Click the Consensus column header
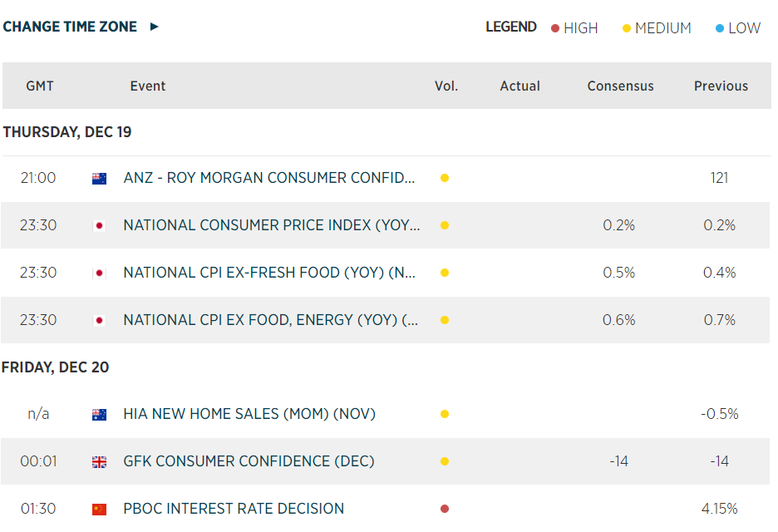Image resolution: width=778 pixels, height=532 pixels. click(620, 86)
